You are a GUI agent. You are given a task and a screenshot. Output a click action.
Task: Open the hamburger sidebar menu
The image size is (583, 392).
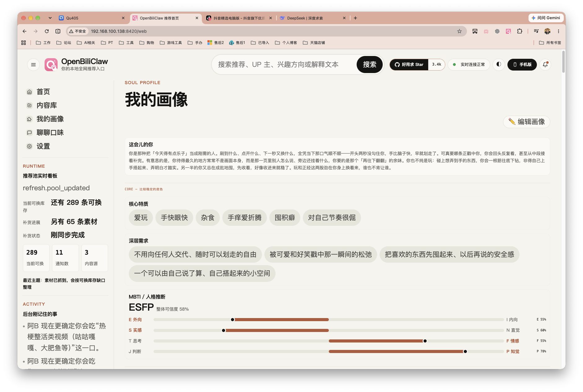pyautogui.click(x=33, y=65)
